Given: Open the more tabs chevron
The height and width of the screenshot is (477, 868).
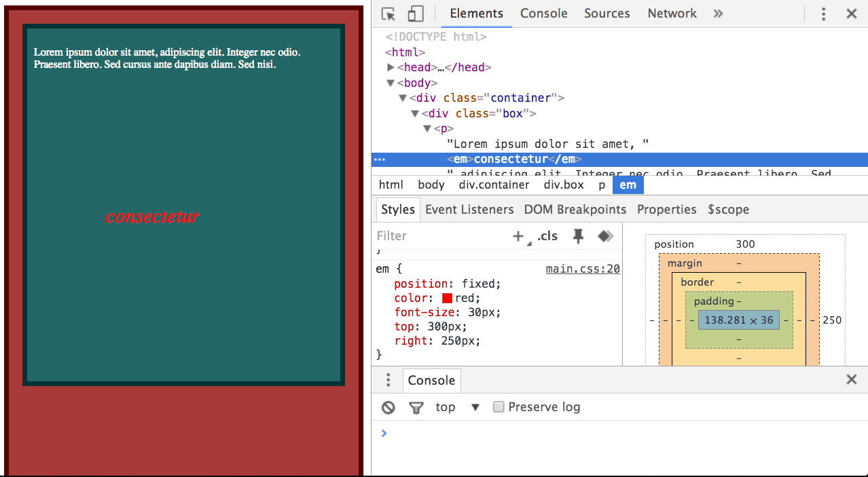Looking at the screenshot, I should point(718,14).
